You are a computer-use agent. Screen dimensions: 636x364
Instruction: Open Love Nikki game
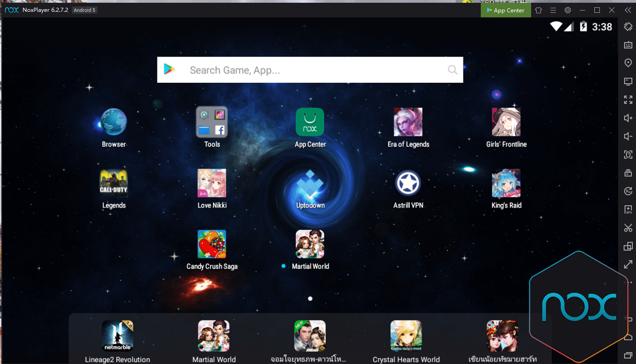[212, 183]
